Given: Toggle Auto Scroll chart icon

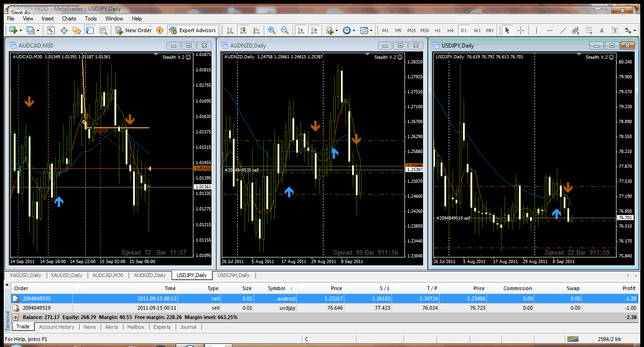Looking at the screenshot, I should (x=301, y=30).
